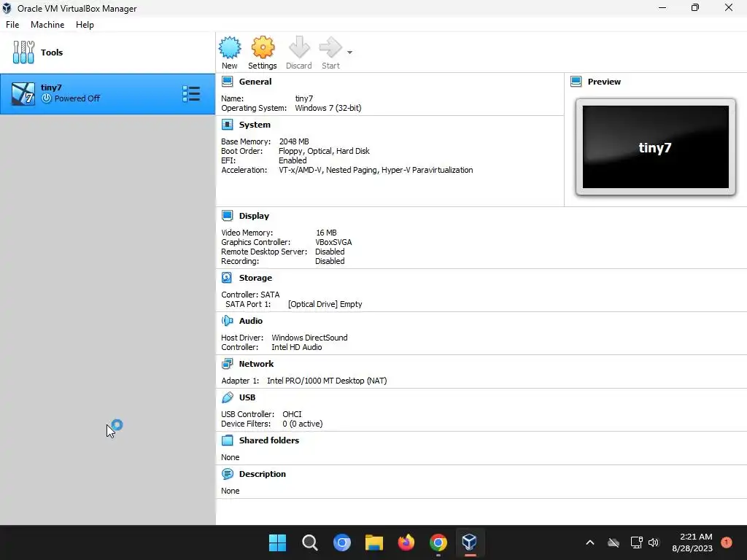747x560 pixels.
Task: Open the Machine menu
Action: 47,25
